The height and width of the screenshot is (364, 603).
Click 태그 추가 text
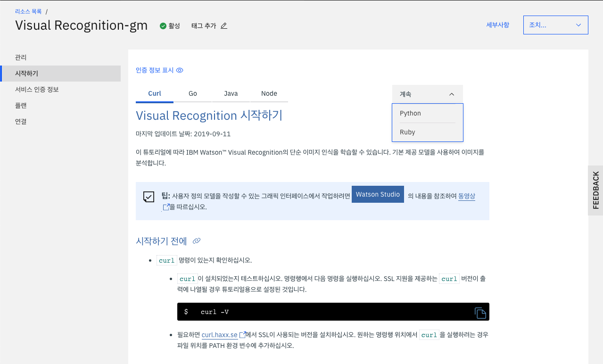204,26
